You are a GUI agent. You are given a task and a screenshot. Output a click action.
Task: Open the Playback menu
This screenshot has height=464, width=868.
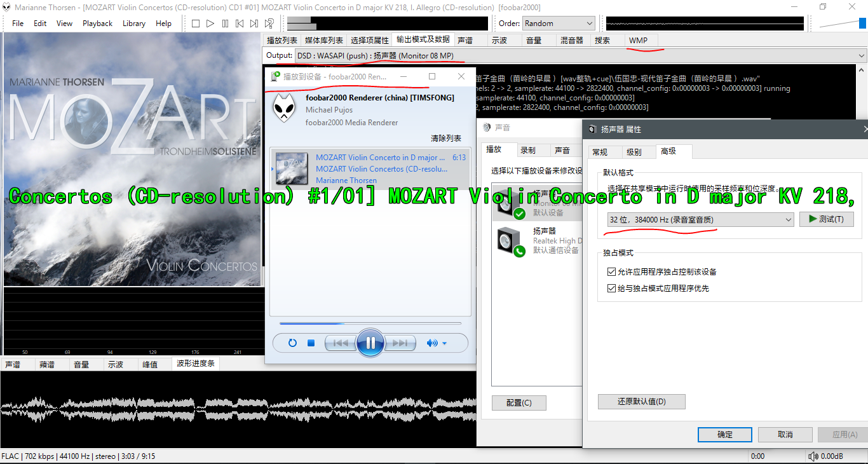[x=97, y=23]
